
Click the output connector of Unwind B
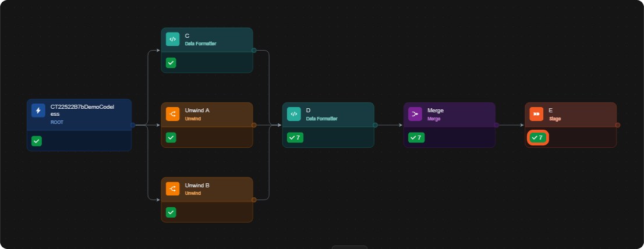coord(254,200)
